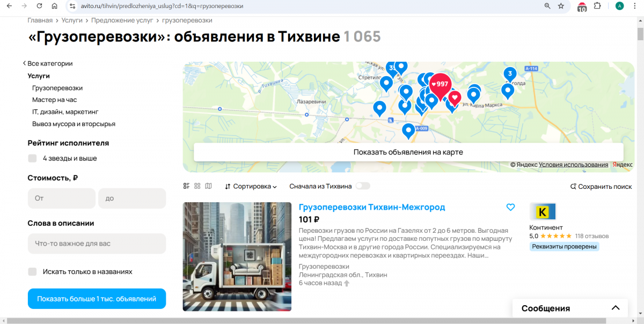Click the red 997 favorites map marker
The width and height of the screenshot is (644, 324).
pos(440,85)
